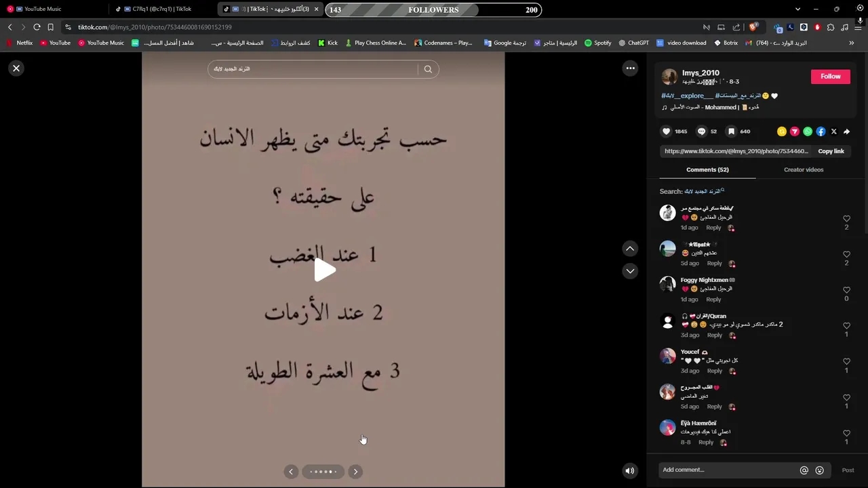868x488 pixels.
Task: Like the Eya Haemroni comment
Action: (846, 433)
